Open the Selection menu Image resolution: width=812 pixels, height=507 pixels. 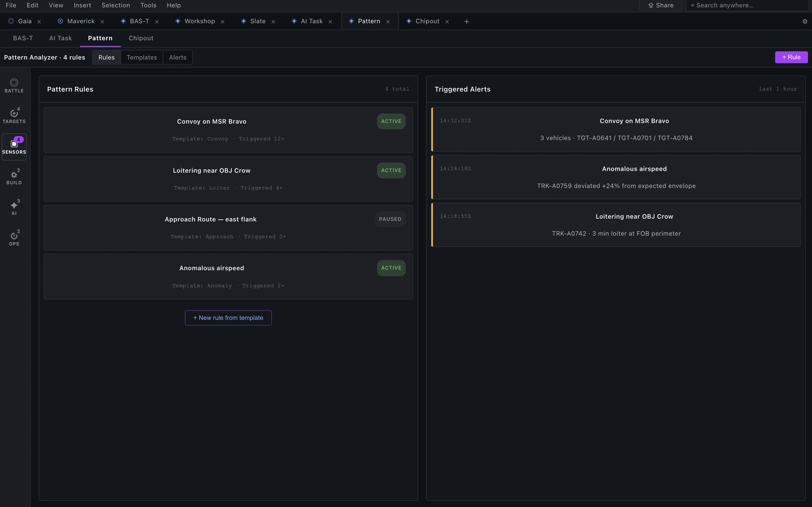coord(115,6)
